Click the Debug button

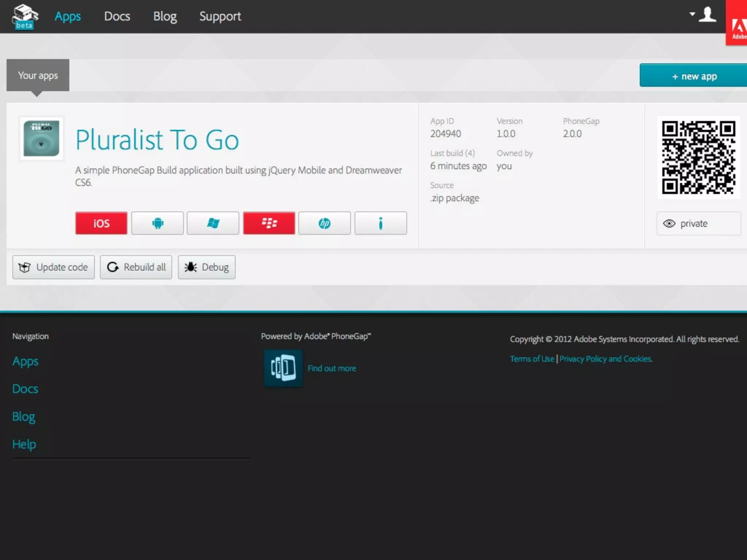[x=206, y=267]
